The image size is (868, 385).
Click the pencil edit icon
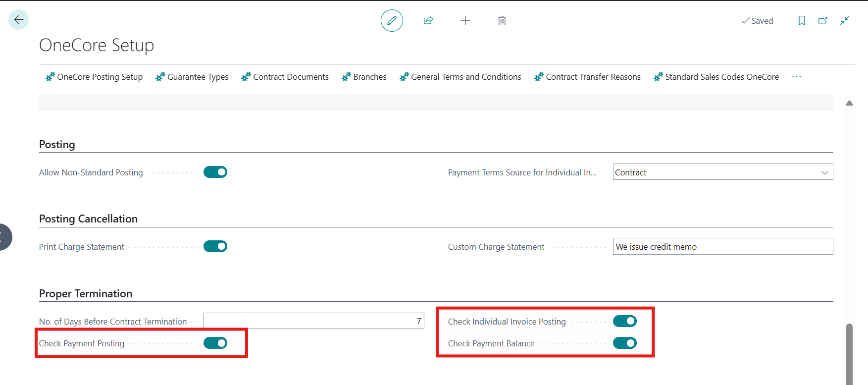pyautogui.click(x=392, y=21)
